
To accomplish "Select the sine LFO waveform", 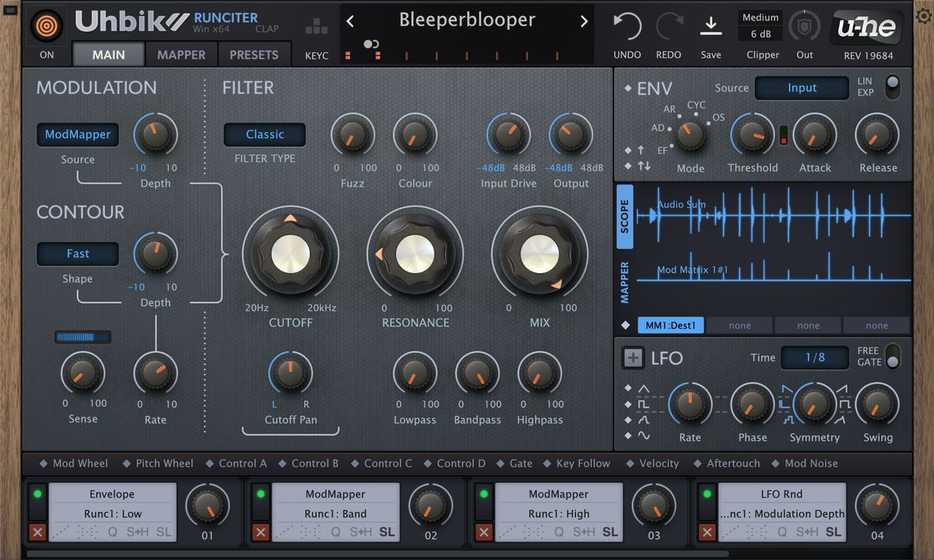I will tap(644, 436).
